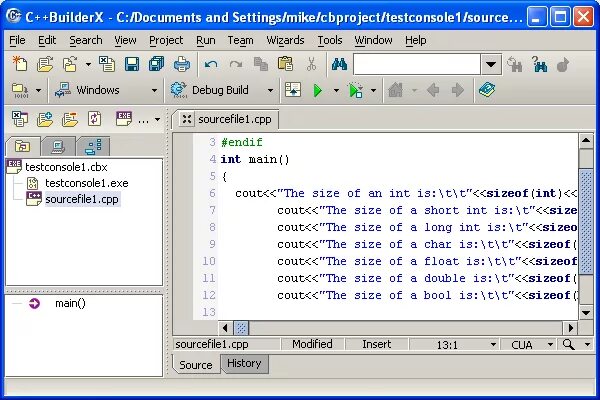Click the Close project icon in project pane
The image size is (600, 400).
tap(20, 119)
